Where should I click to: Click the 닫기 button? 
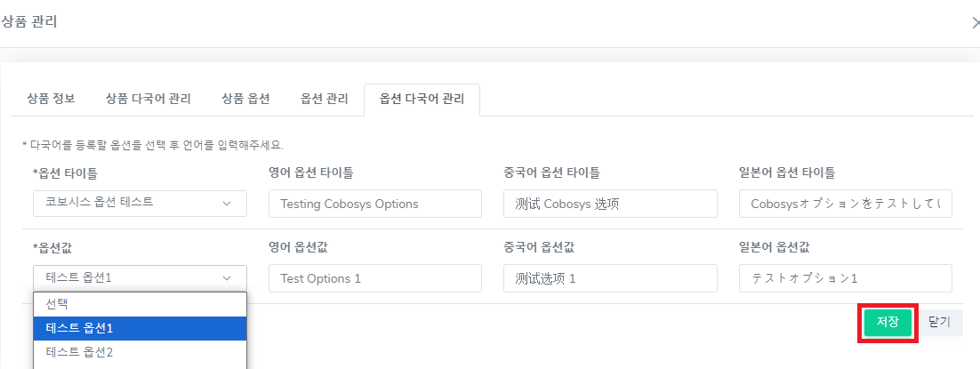pos(939,322)
